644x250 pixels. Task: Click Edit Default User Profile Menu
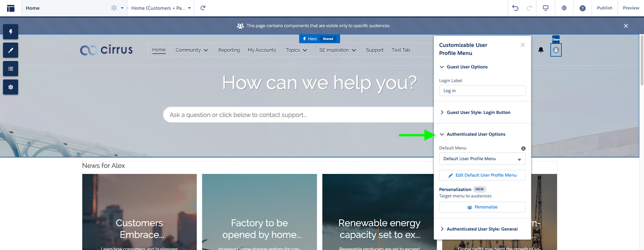tap(482, 175)
